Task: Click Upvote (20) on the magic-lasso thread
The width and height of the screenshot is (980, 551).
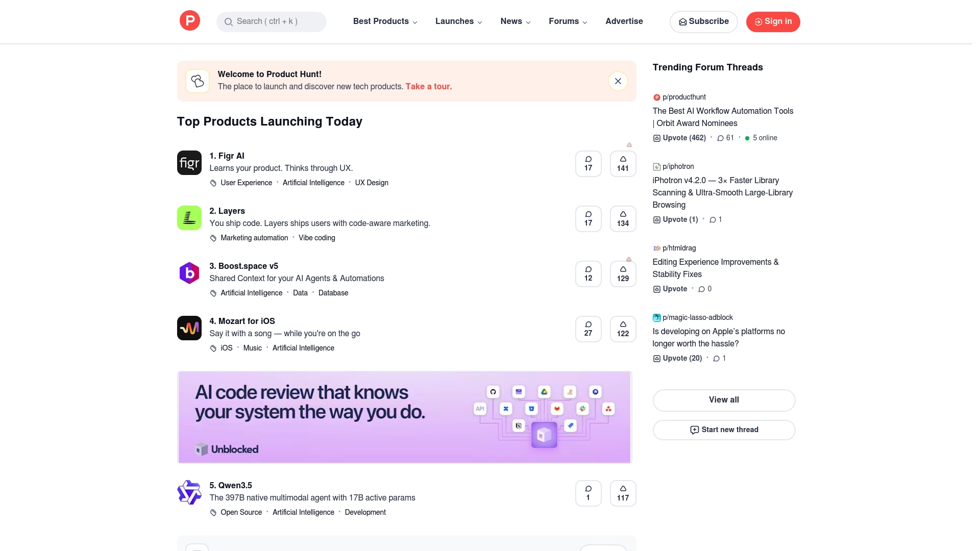Action: point(677,358)
